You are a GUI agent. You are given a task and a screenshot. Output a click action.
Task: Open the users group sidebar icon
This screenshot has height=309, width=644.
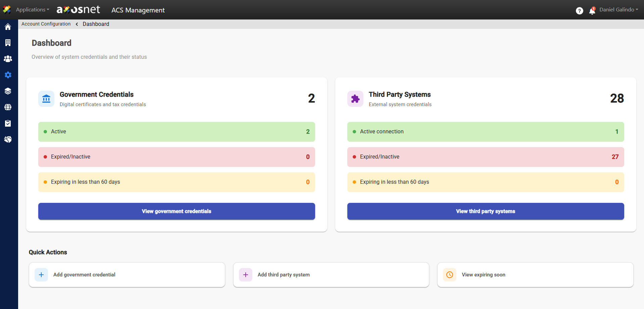(8, 59)
